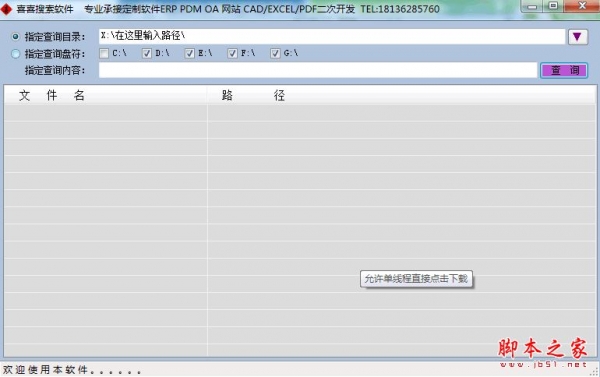Click the 欢迎使用本软件 status bar text
Image resolution: width=600 pixels, height=377 pixels.
click(x=72, y=370)
